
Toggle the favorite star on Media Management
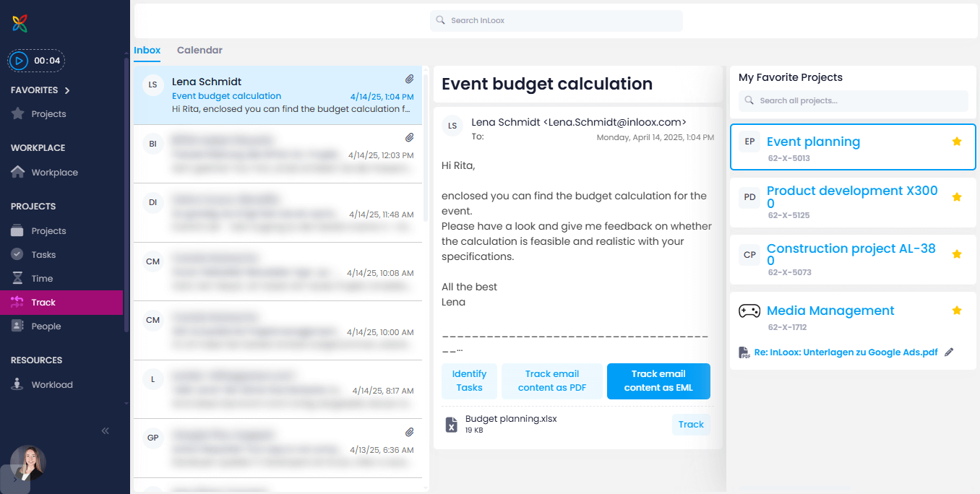pyautogui.click(x=957, y=310)
